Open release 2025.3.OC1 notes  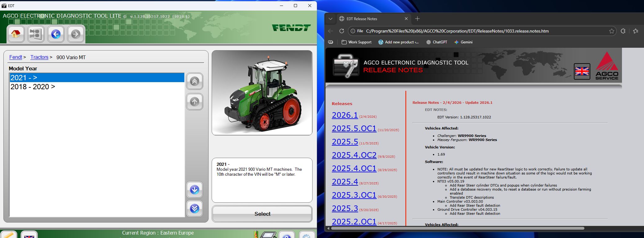[x=354, y=195]
